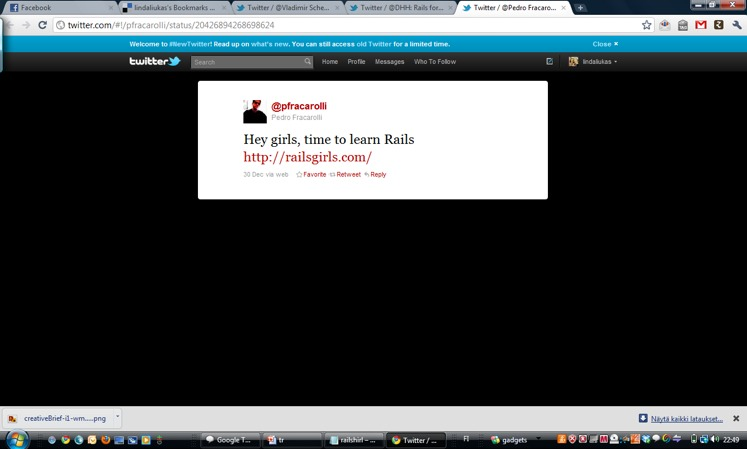Open the compose new tweet icon
This screenshot has width=747, height=449.
click(x=549, y=61)
